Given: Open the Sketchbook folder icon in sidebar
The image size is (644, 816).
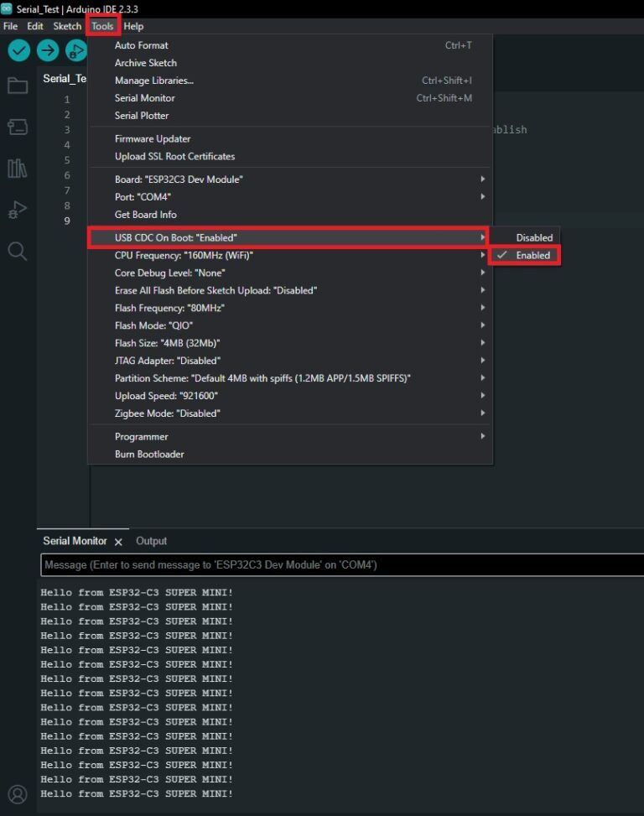Looking at the screenshot, I should (x=18, y=85).
